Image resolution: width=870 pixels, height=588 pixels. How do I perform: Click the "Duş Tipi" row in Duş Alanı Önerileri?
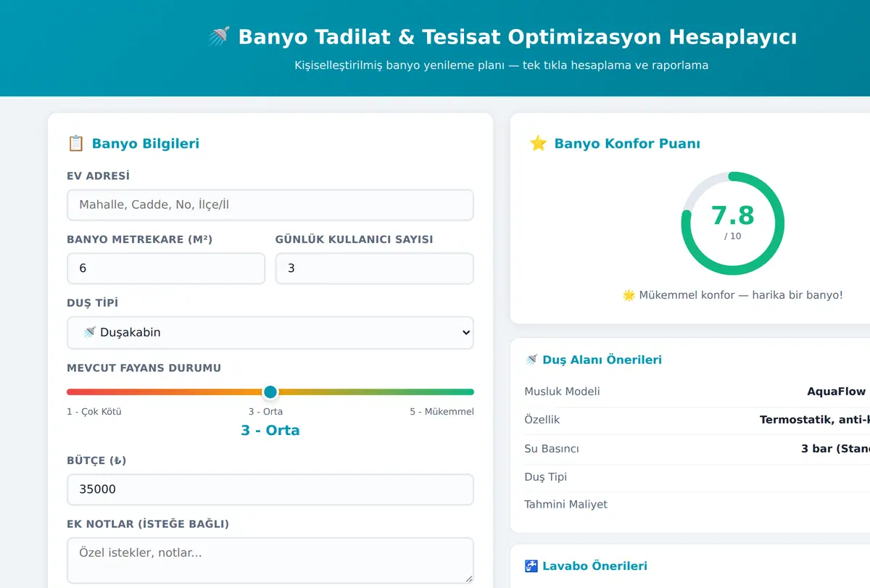click(697, 477)
